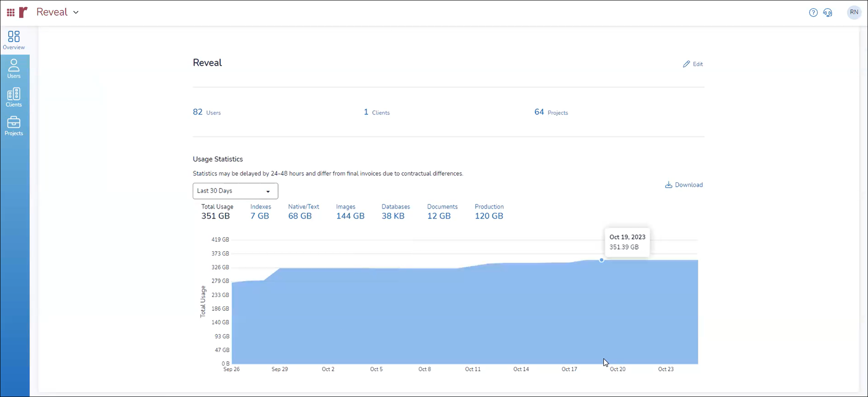Open the 82 Users link
The width and height of the screenshot is (868, 397).
tap(207, 112)
